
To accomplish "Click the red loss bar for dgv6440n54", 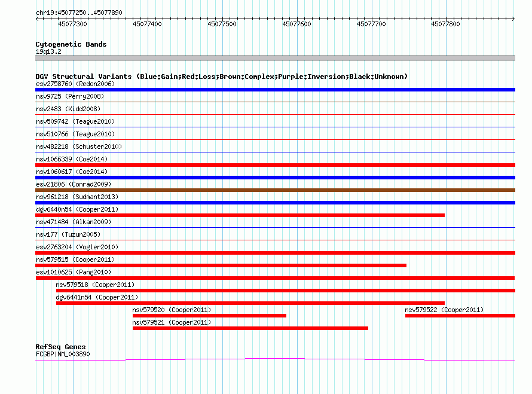I will [x=240, y=215].
